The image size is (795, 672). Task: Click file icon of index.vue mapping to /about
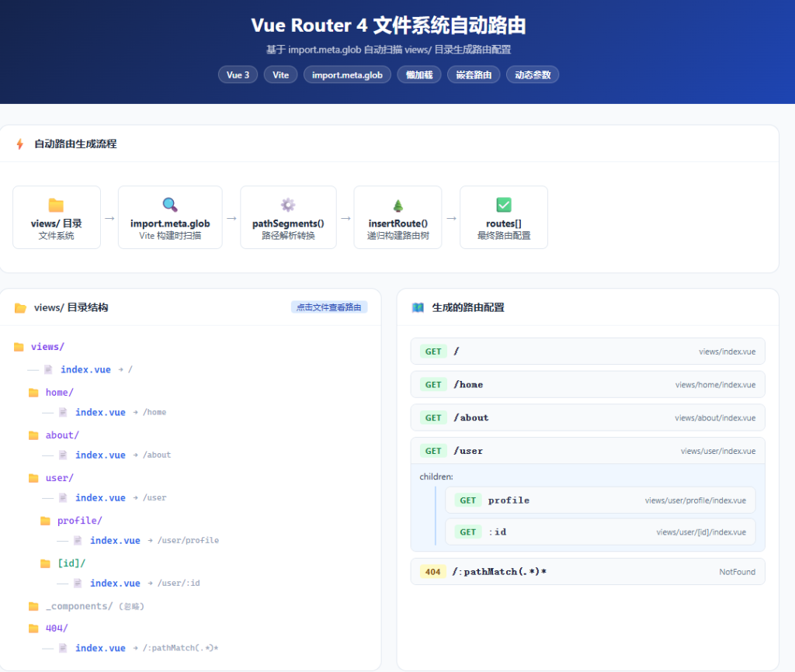(x=63, y=455)
